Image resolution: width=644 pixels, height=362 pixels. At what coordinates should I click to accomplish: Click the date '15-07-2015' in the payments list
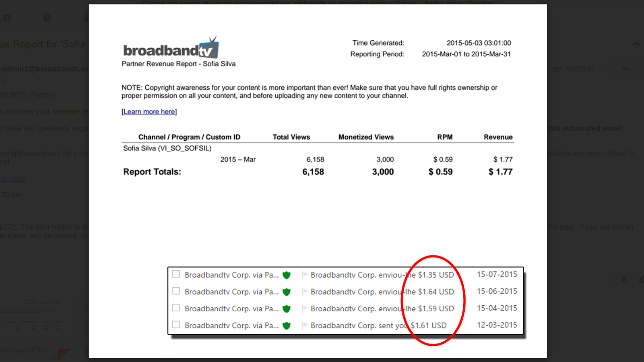[x=497, y=274]
